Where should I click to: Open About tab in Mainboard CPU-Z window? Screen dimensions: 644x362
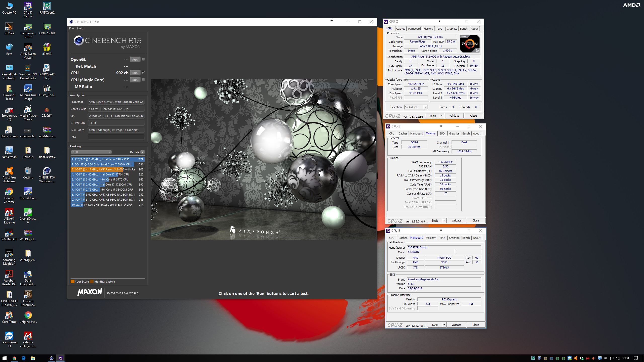476,238
